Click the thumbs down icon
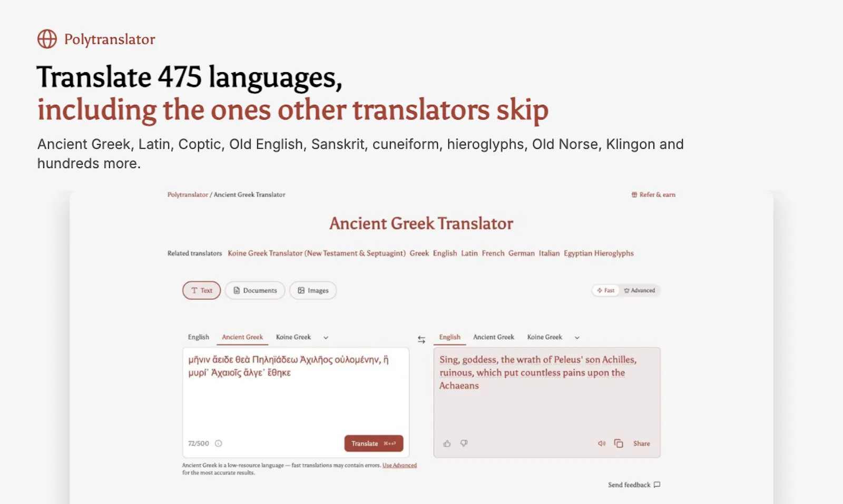The height and width of the screenshot is (504, 843). tap(464, 443)
